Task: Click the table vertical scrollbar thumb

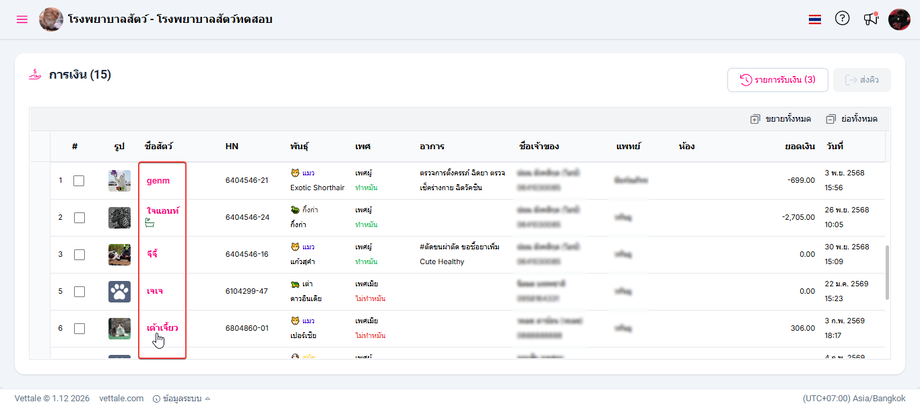Action: point(887,274)
